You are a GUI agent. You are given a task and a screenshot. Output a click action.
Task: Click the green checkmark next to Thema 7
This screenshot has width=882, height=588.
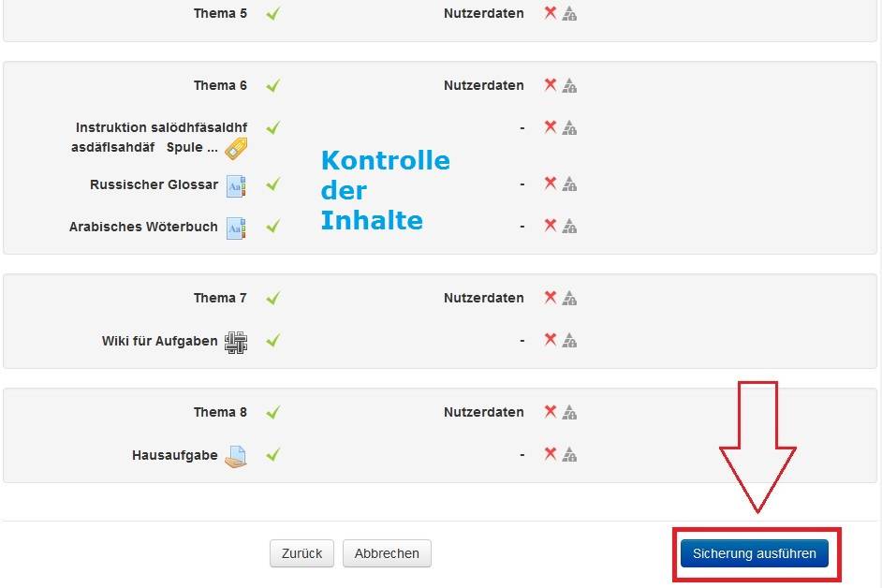(272, 298)
